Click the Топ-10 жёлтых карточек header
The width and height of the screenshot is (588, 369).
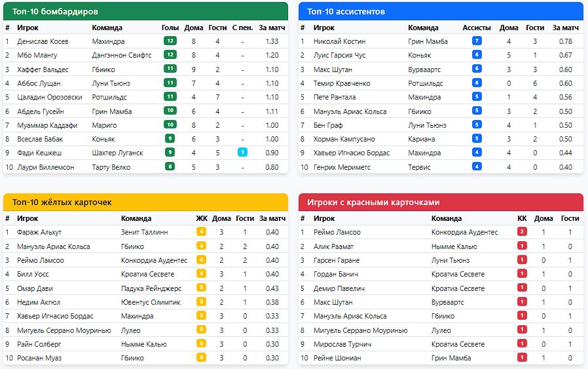pos(145,202)
